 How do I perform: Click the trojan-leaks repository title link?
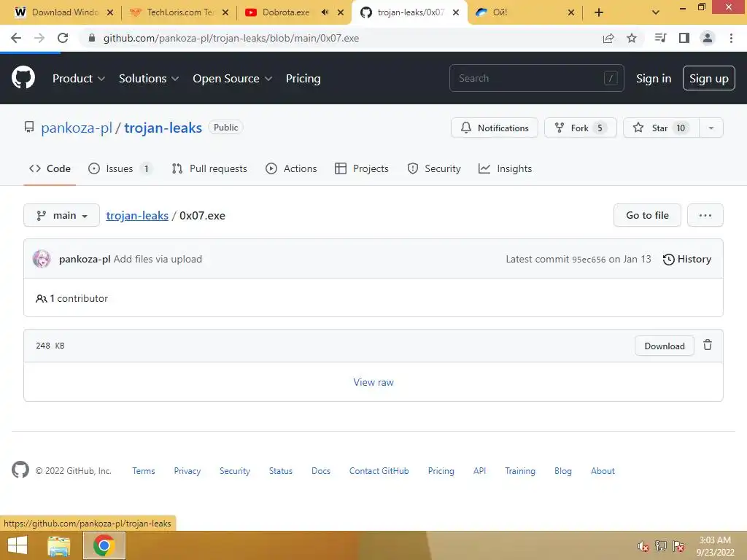[163, 128]
